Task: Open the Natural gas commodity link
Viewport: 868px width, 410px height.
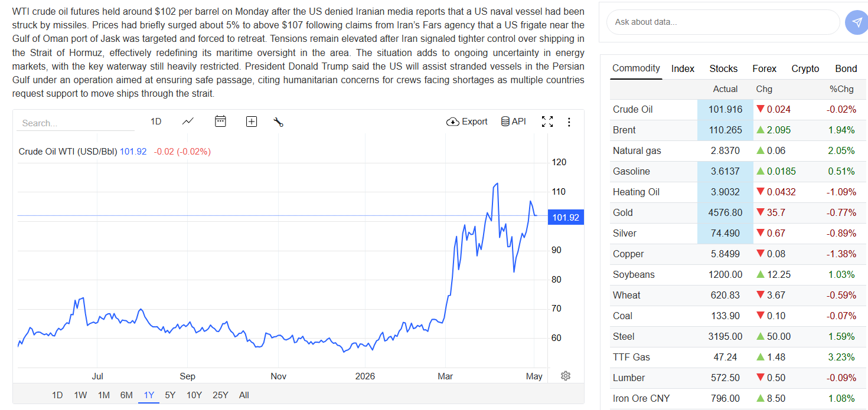Action: [637, 150]
